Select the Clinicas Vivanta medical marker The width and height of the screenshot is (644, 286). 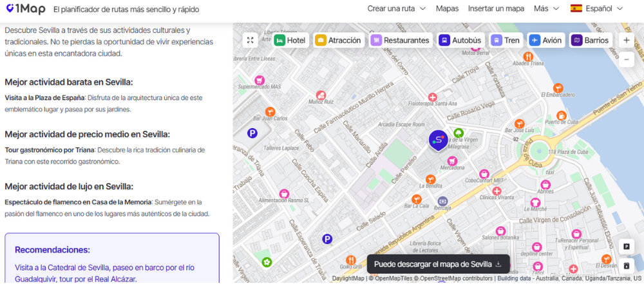tap(497, 191)
